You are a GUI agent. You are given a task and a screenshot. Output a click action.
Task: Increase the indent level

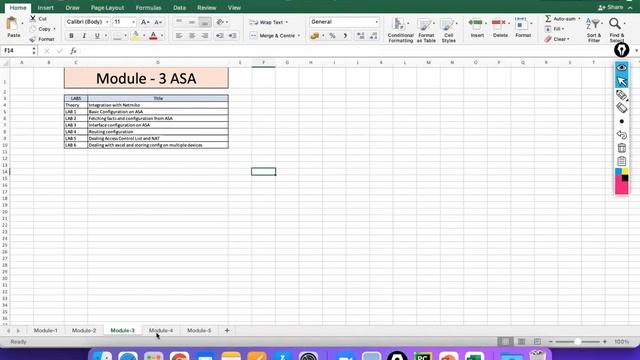pyautogui.click(x=233, y=36)
